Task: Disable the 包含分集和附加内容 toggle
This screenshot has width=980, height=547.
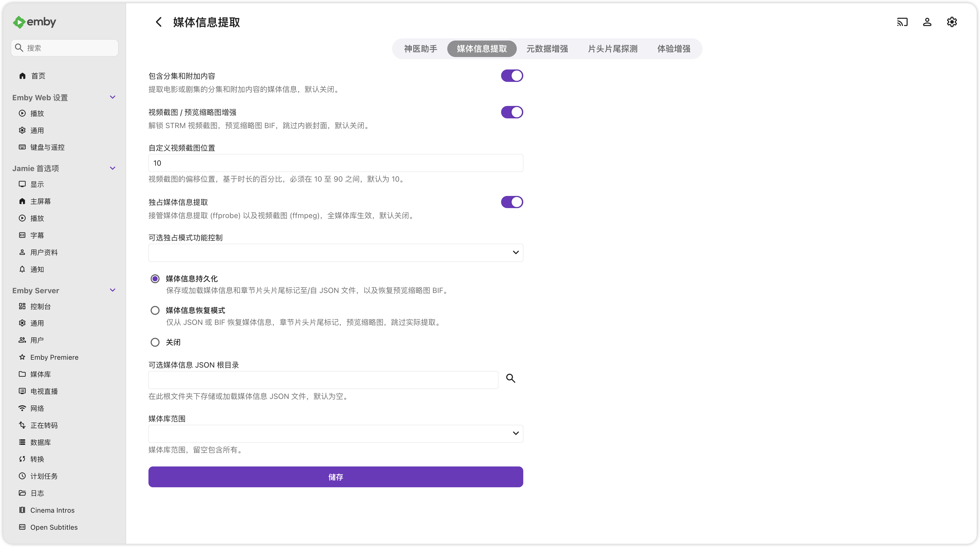Action: pos(512,76)
